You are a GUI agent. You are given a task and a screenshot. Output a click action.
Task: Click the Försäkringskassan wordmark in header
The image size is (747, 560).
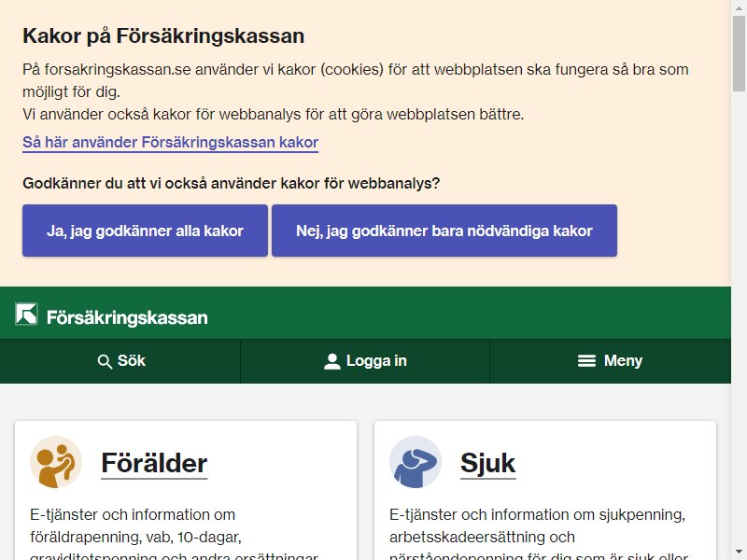(127, 317)
